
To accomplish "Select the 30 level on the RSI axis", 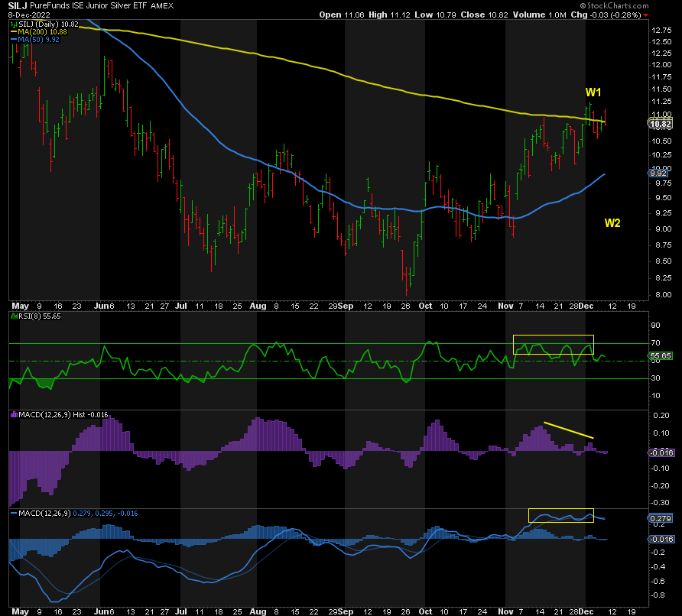I will pyautogui.click(x=655, y=378).
